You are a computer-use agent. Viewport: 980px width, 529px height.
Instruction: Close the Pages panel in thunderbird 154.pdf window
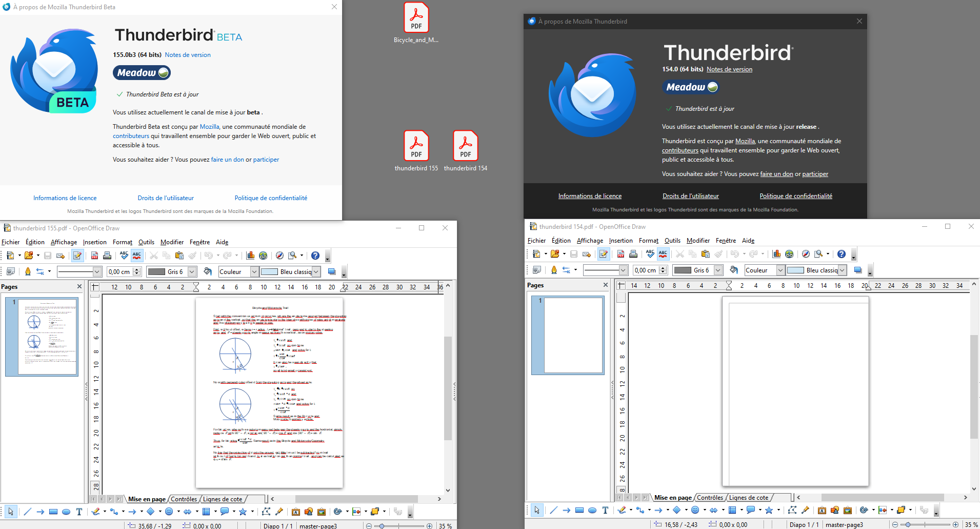[605, 285]
